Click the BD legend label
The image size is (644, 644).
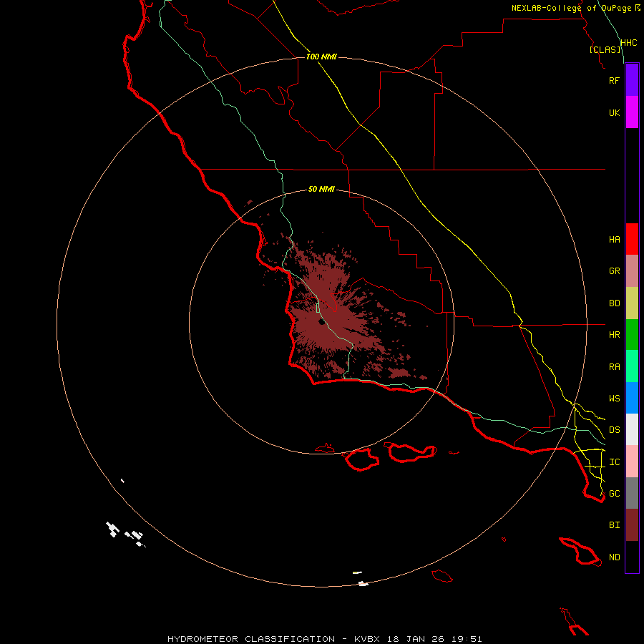[614, 303]
